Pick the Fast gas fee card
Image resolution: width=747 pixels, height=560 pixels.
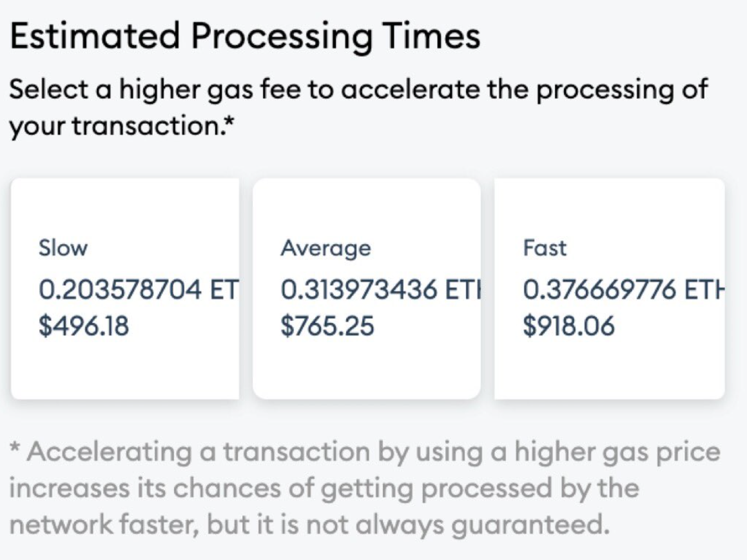tap(610, 289)
